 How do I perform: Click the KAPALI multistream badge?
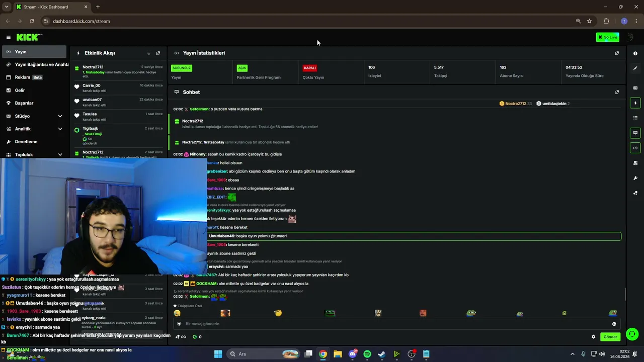point(309,68)
